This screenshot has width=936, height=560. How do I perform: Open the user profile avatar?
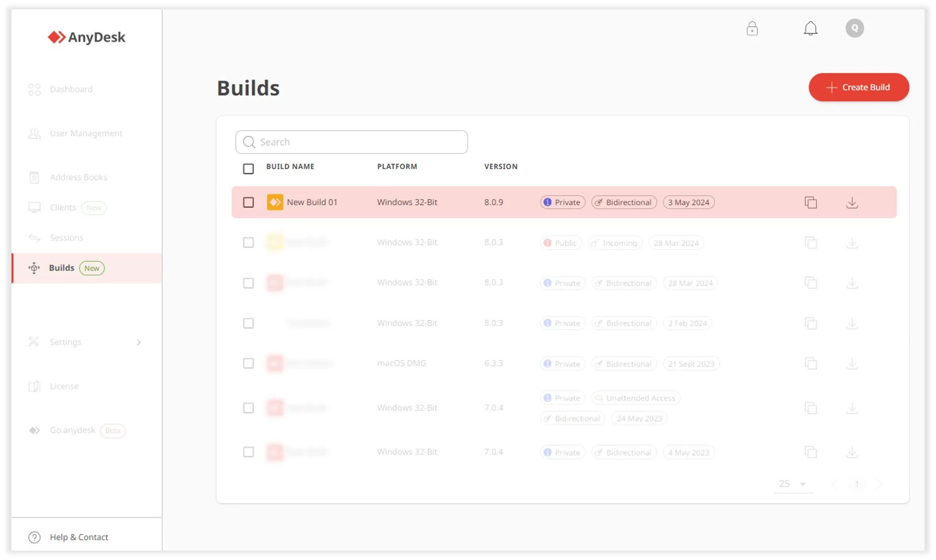pyautogui.click(x=855, y=28)
